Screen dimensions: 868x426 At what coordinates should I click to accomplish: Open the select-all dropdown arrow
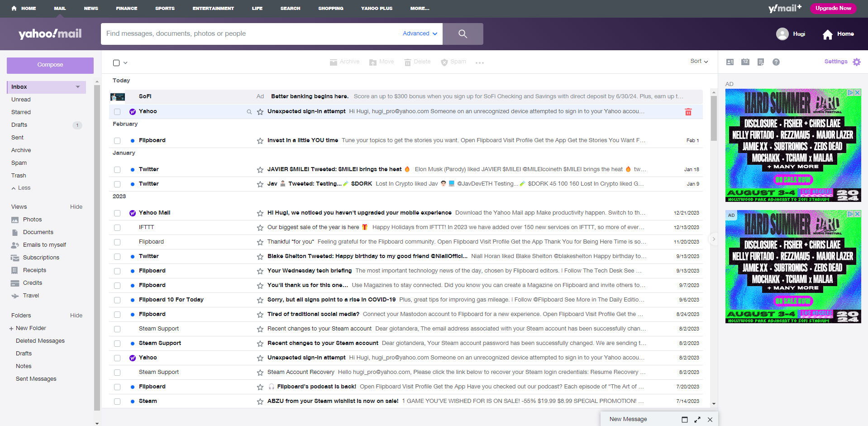pyautogui.click(x=125, y=63)
